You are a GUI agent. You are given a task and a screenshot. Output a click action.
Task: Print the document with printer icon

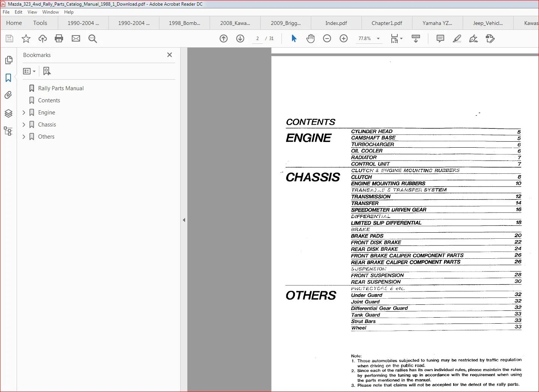click(x=59, y=39)
